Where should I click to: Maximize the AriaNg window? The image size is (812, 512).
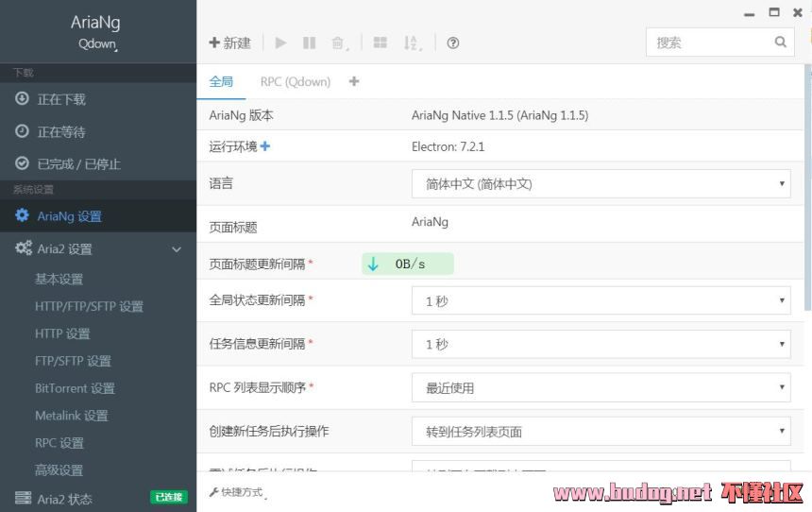click(774, 12)
